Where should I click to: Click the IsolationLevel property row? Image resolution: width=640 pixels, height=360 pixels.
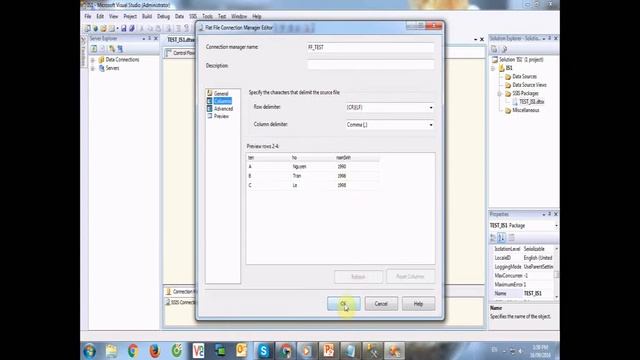coord(523,249)
